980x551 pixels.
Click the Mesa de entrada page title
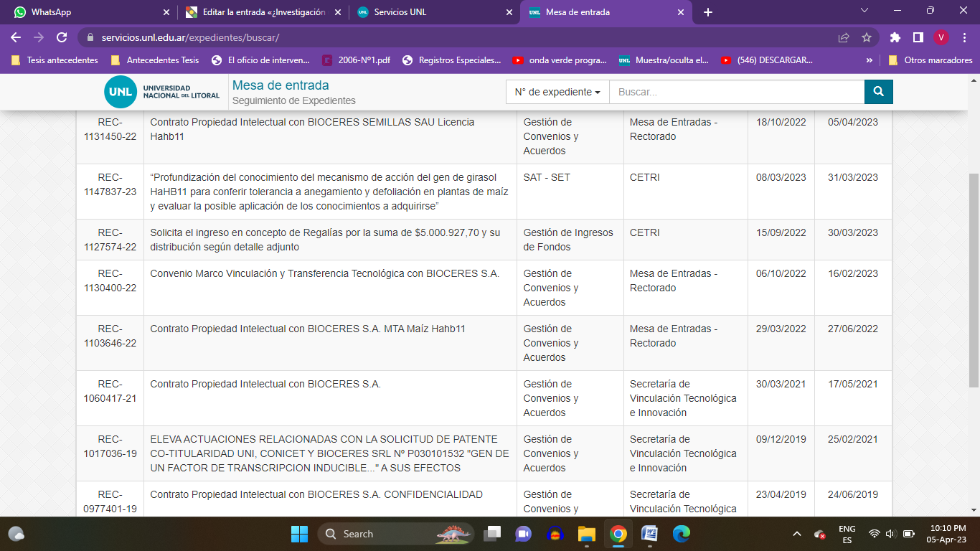point(281,85)
